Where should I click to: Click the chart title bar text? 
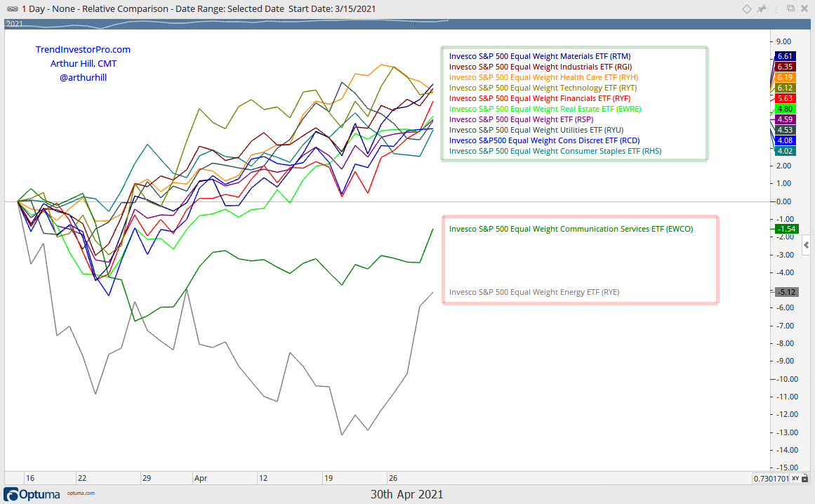coord(199,9)
